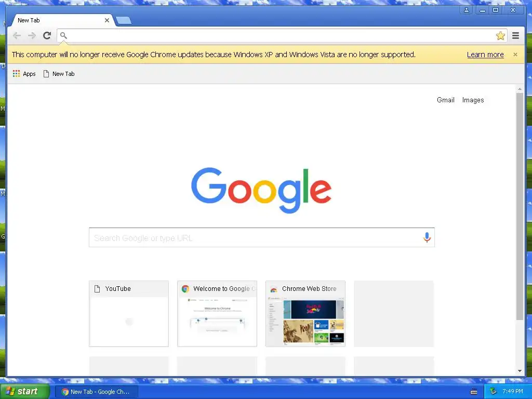The image size is (532, 399).
Task: Open the New Tab bookmark in bookmarks bar
Action: [59, 74]
